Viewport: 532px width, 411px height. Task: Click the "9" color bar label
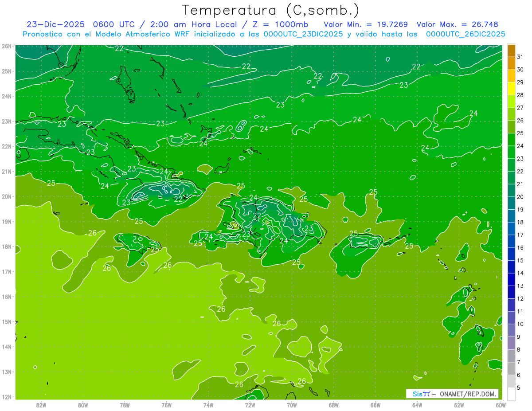519,337
